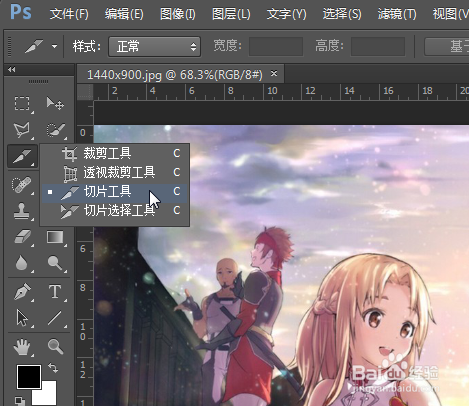Select the Clone Stamp tool

[22, 211]
